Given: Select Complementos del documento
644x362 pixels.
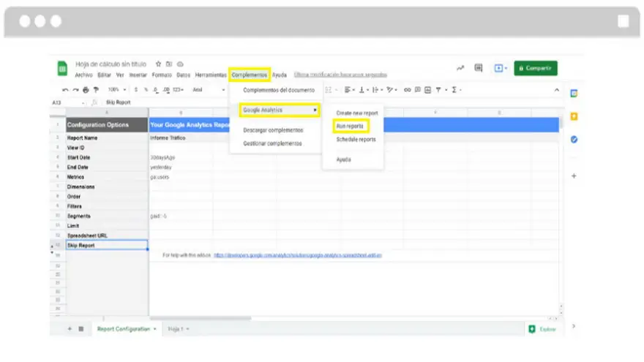Looking at the screenshot, I should (279, 90).
